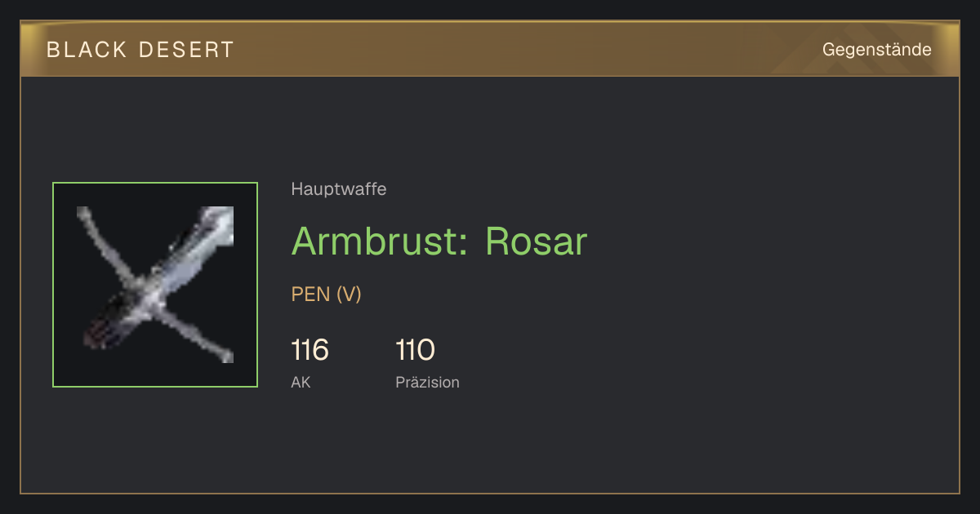Select the Präzision stat label
The image size is (980, 514).
[427, 382]
